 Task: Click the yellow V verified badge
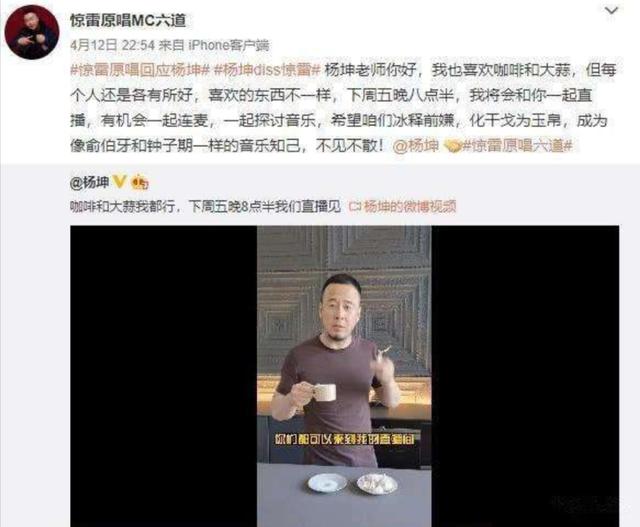click(x=119, y=182)
